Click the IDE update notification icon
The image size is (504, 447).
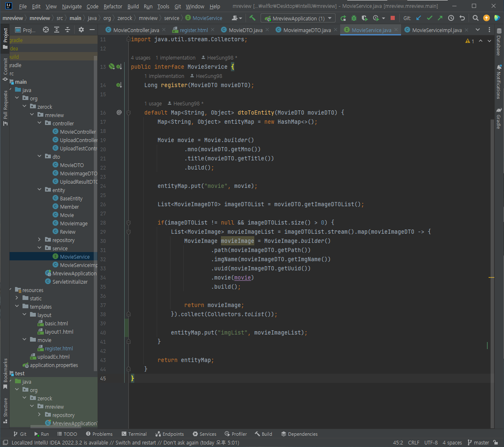(x=486, y=18)
